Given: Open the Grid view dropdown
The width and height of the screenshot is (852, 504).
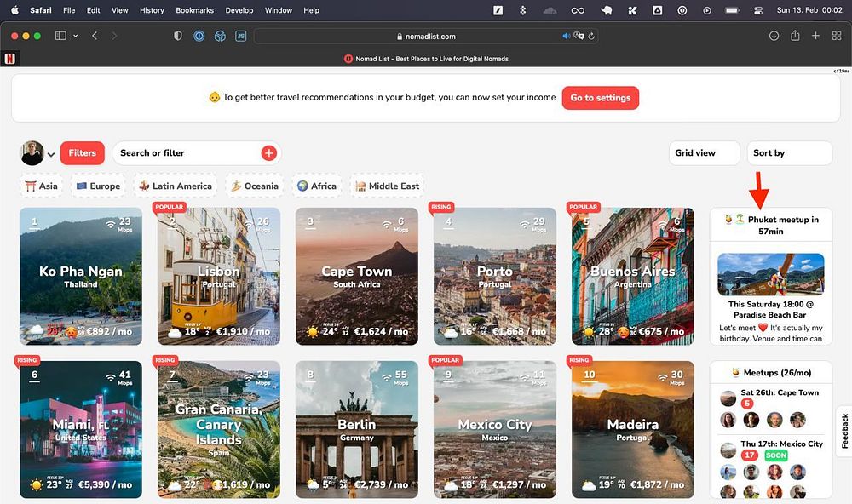Looking at the screenshot, I should 705,153.
